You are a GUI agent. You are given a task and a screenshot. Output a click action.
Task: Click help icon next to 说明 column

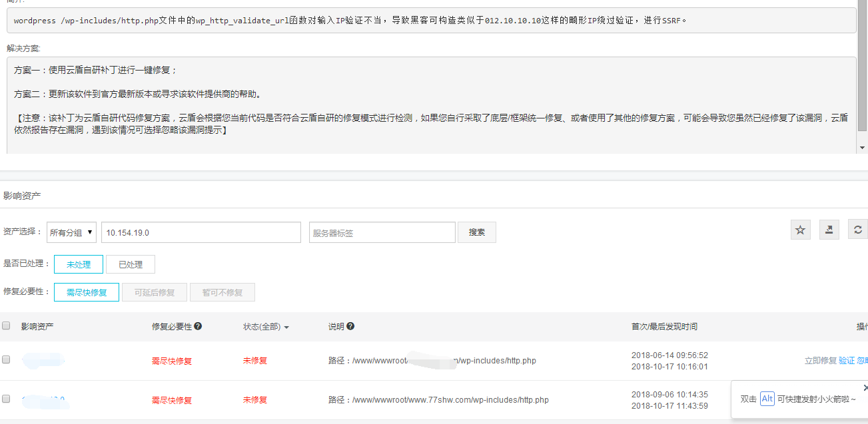(x=350, y=327)
